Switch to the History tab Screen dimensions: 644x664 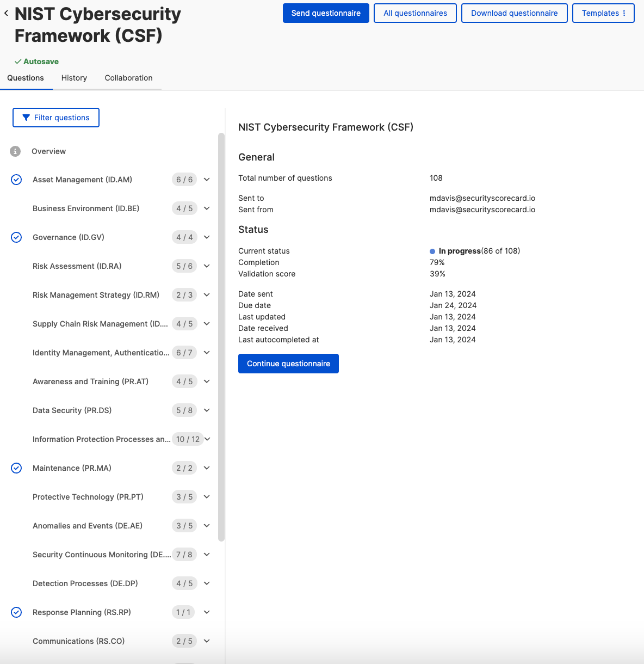tap(74, 78)
